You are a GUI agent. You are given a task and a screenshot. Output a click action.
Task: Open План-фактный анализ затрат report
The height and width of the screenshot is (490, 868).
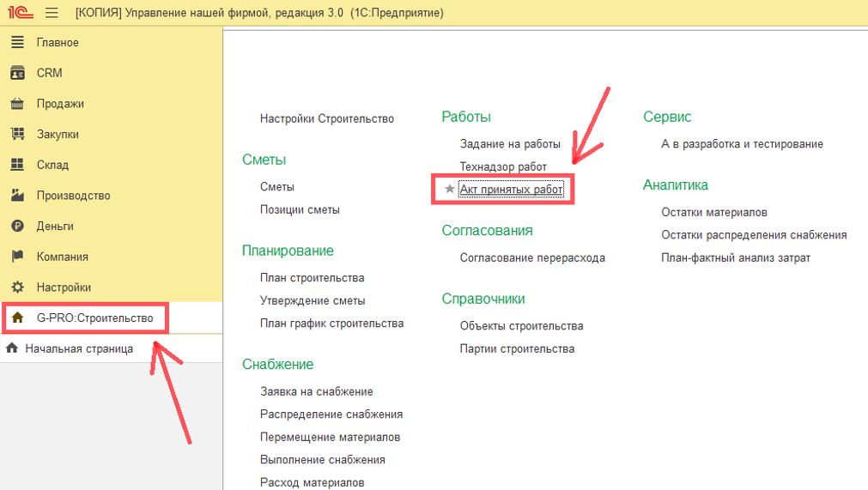tap(735, 257)
